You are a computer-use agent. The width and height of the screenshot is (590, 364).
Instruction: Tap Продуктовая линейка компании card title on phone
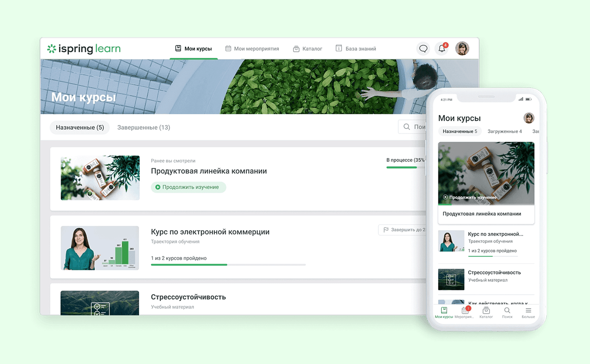point(482,214)
